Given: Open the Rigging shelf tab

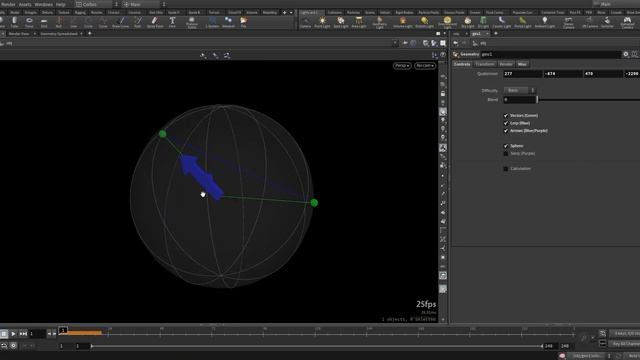Looking at the screenshot, I should [80, 13].
